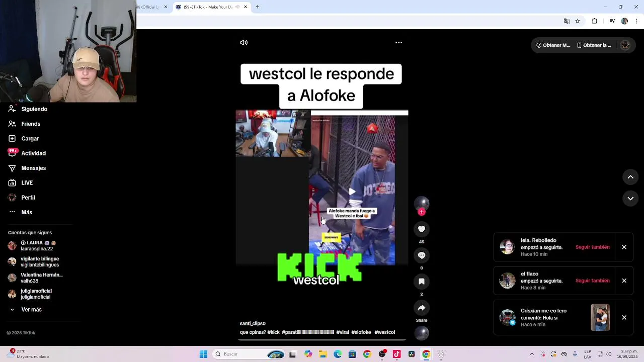The height and width of the screenshot is (362, 644).
Task: Click Obtener M... button
Action: coord(553,45)
